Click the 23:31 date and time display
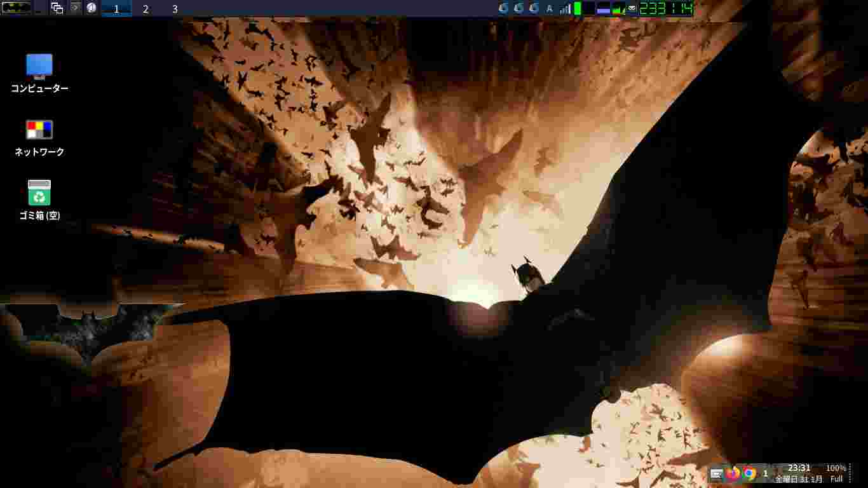The width and height of the screenshot is (868, 488). (x=799, y=473)
